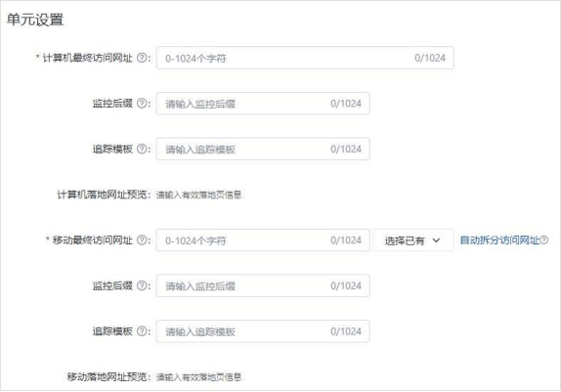
Task: Show help for computer section 追踪模板
Action: (x=142, y=149)
